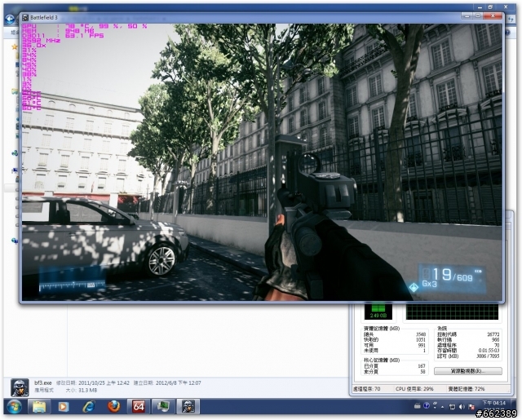This screenshot has height=420, width=522.
Task: Close the Battlefield 3 window
Action: (x=493, y=15)
